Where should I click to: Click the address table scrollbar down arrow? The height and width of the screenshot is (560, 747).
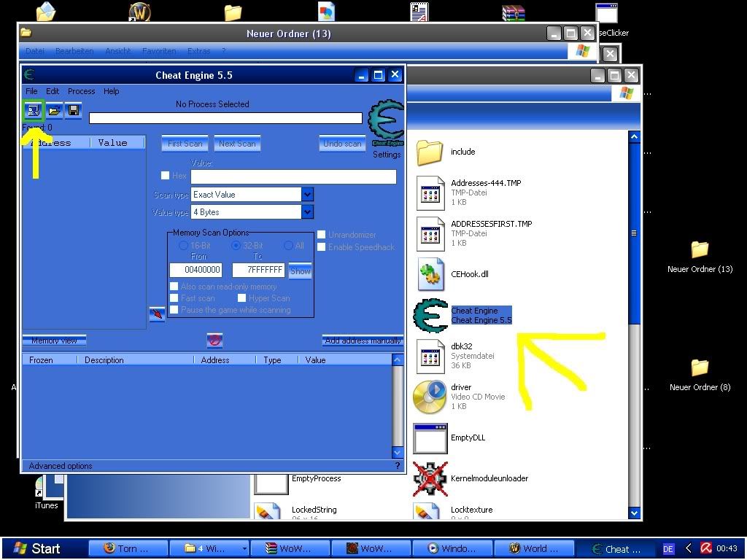[398, 452]
